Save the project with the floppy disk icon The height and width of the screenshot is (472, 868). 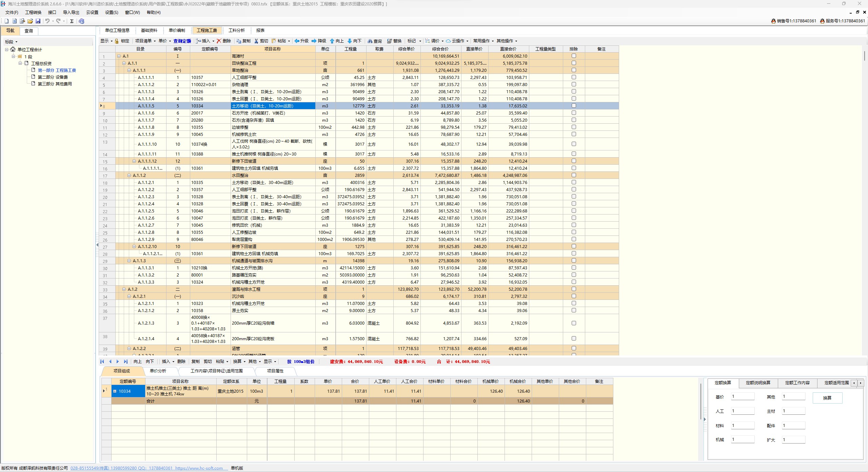pos(38,21)
